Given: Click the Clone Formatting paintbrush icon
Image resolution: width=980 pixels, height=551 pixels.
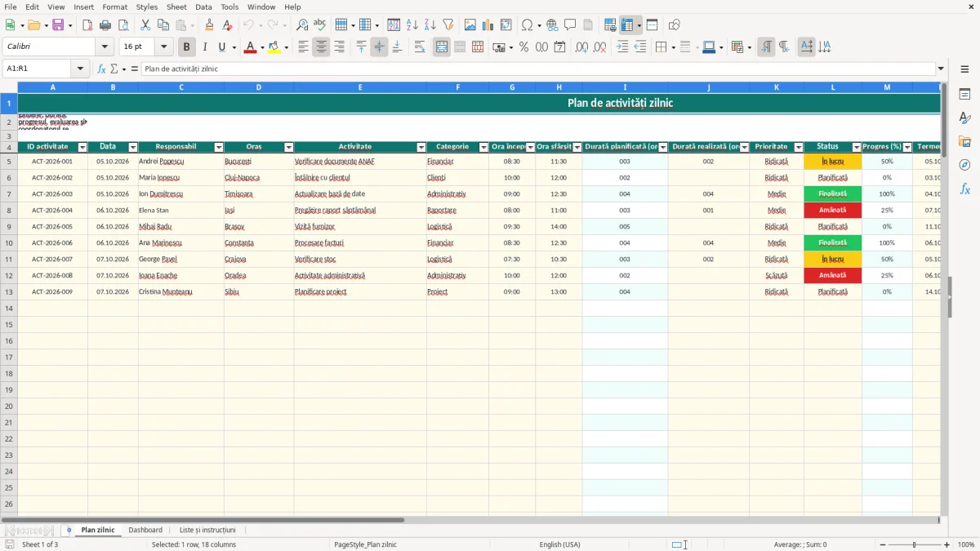Looking at the screenshot, I should coord(210,25).
